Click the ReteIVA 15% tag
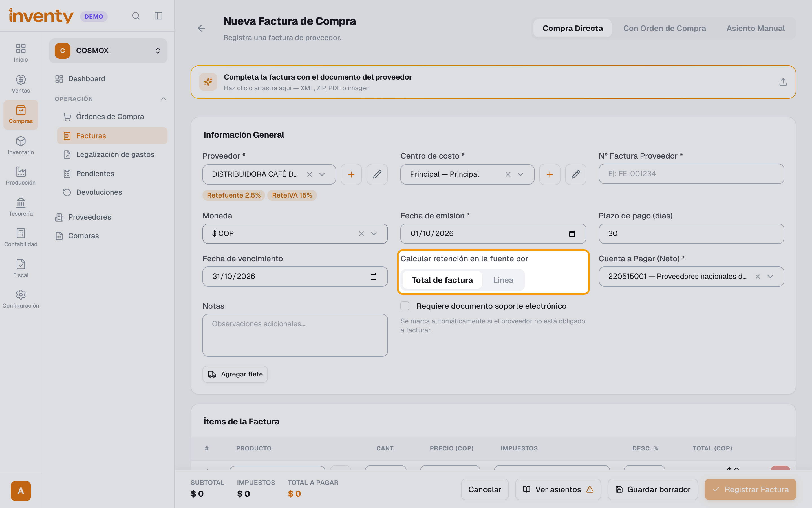Image resolution: width=812 pixels, height=508 pixels. (292, 195)
